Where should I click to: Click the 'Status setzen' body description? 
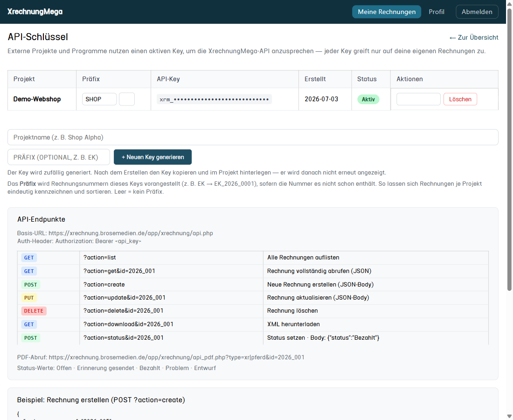click(x=323, y=337)
